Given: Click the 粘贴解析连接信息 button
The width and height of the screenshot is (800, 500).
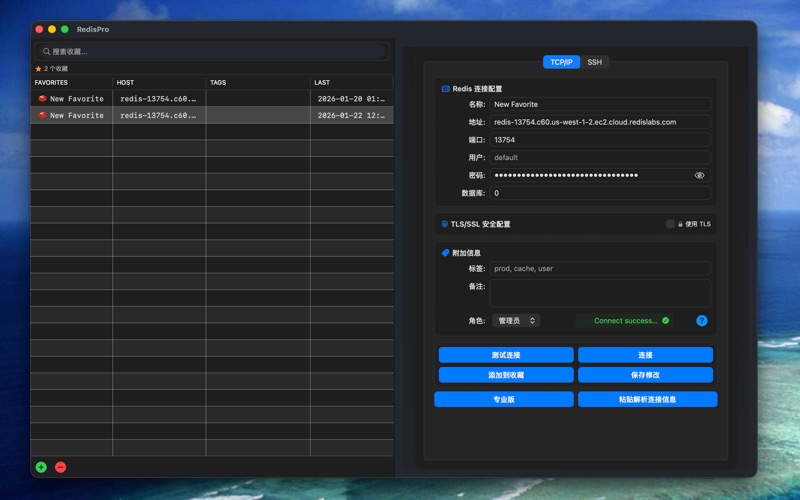Looking at the screenshot, I should click(647, 399).
